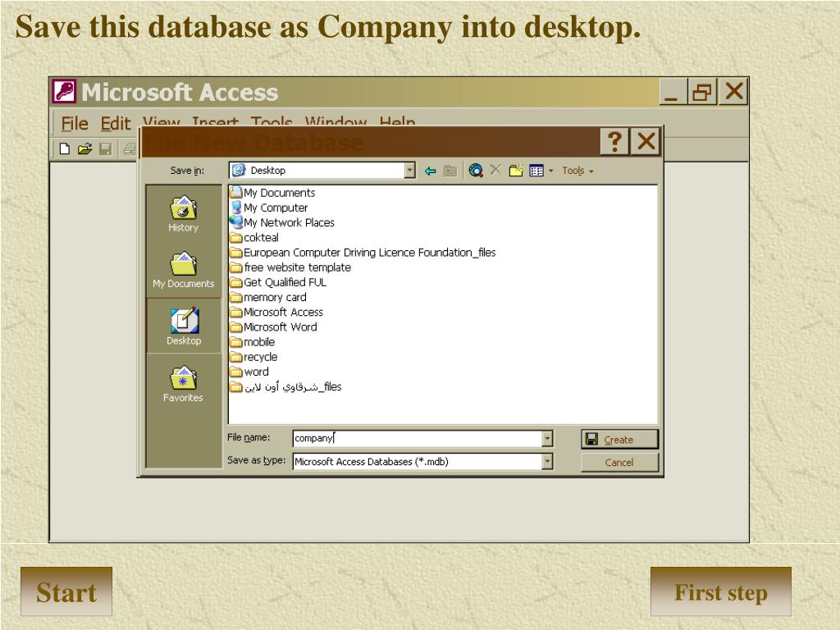Open the Views dropdown arrow
Image resolution: width=840 pixels, height=630 pixels.
(x=550, y=171)
